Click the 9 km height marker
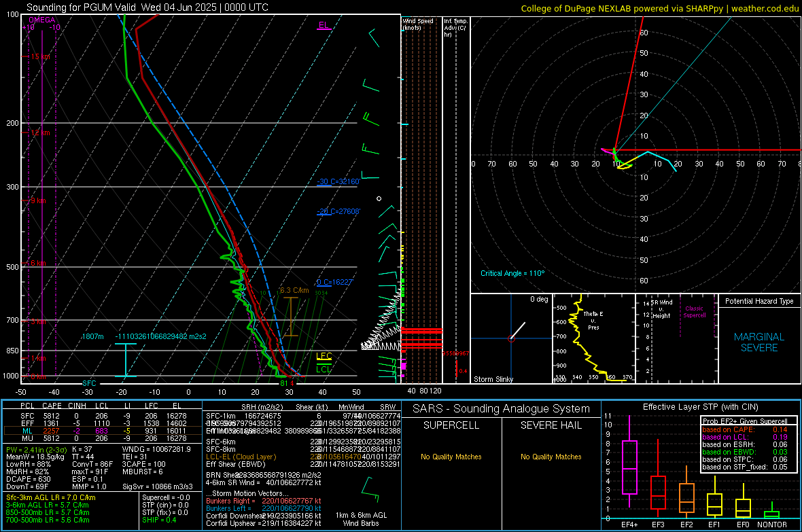Viewport: 802px width, 532px height. point(38,200)
